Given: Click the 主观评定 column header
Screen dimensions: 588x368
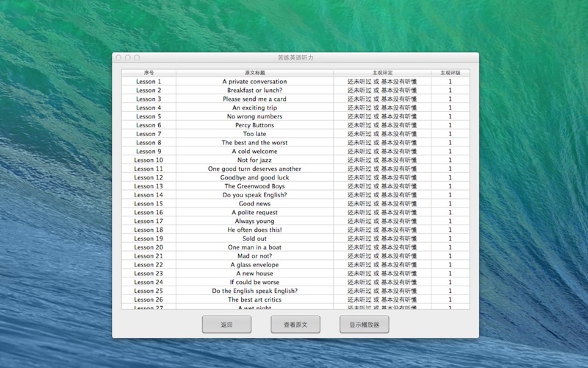Looking at the screenshot, I should click(382, 73).
